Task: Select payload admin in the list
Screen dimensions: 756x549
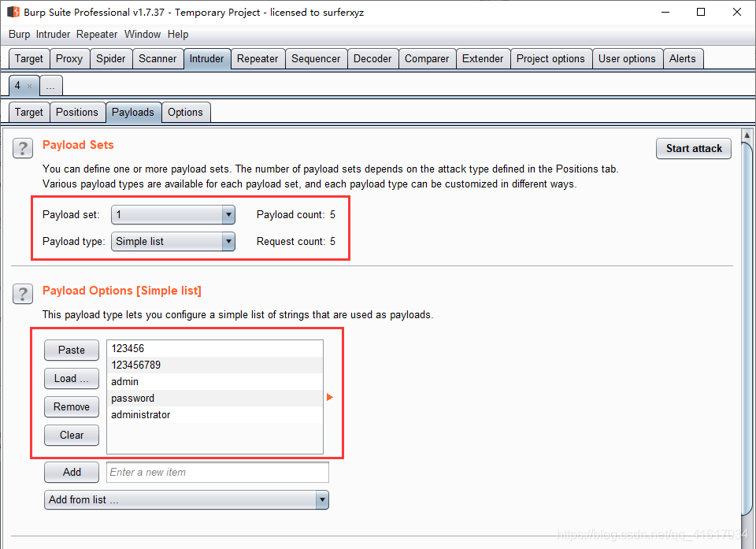Action: pyautogui.click(x=214, y=381)
